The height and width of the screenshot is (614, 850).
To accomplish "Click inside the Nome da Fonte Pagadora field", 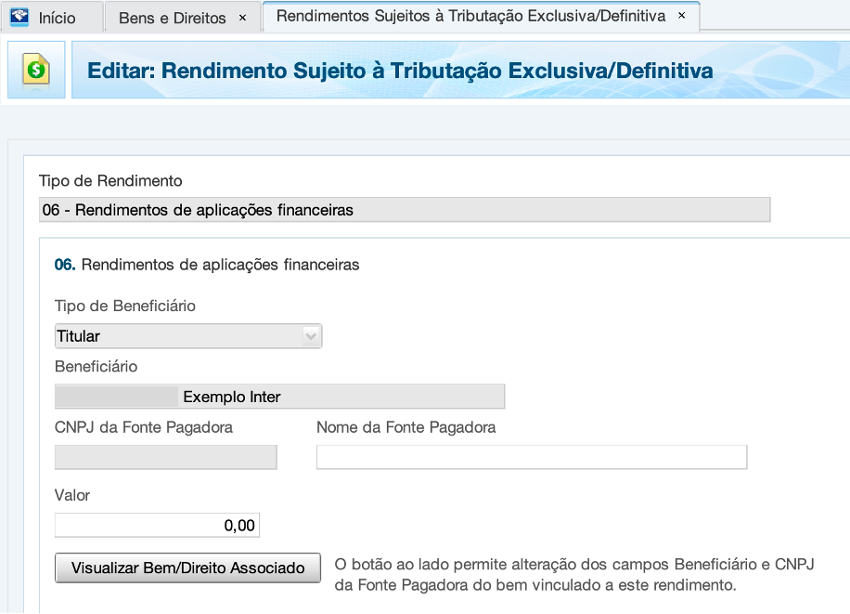I will 530,457.
